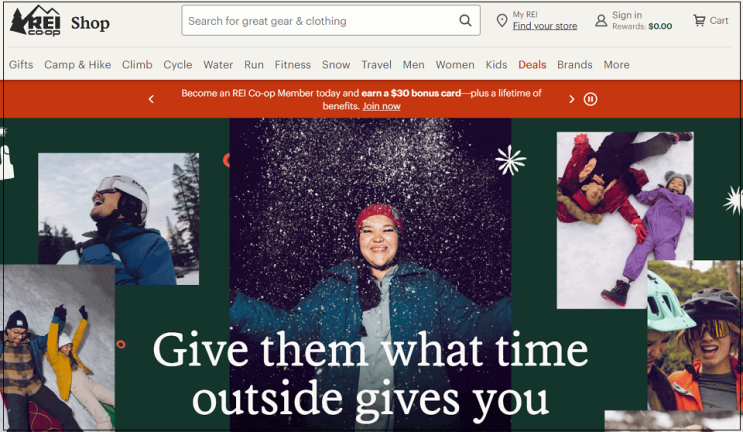Open the More navigation menu
Viewport: 743px width, 432px height.
[x=616, y=64]
